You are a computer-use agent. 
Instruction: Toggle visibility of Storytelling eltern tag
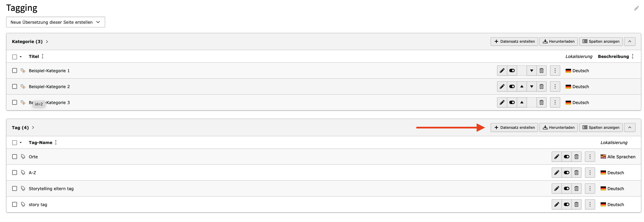click(567, 188)
